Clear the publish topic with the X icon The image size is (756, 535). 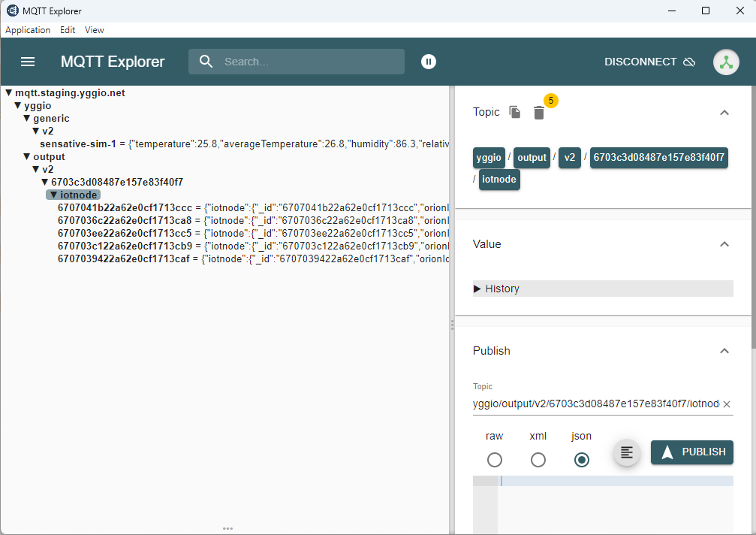pyautogui.click(x=726, y=404)
